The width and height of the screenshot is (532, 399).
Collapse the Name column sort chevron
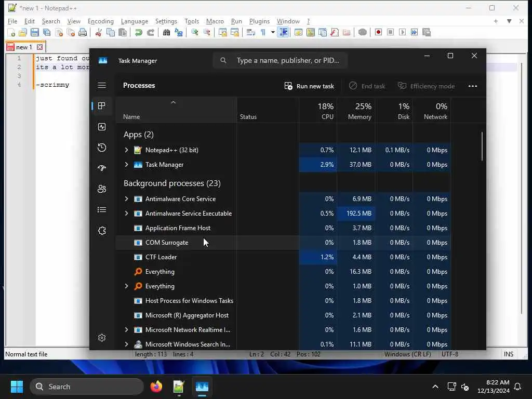(173, 102)
